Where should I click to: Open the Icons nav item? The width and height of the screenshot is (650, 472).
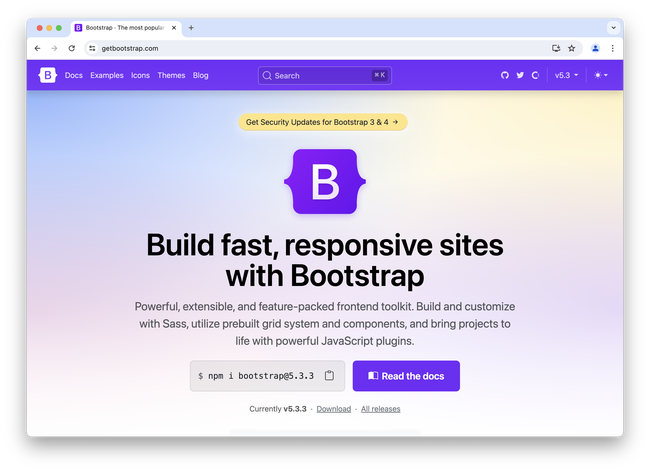140,75
